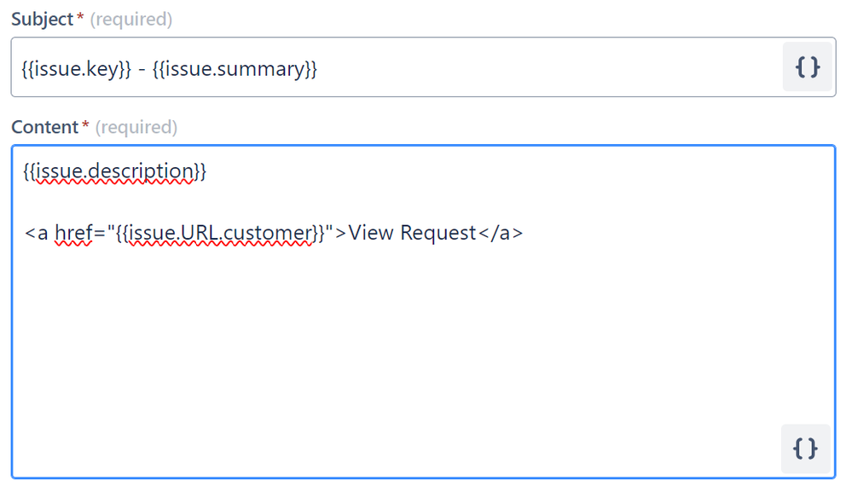Place cursor in {{issue.URL.customer}} smart value
This screenshot has width=852, height=504.
(x=220, y=233)
